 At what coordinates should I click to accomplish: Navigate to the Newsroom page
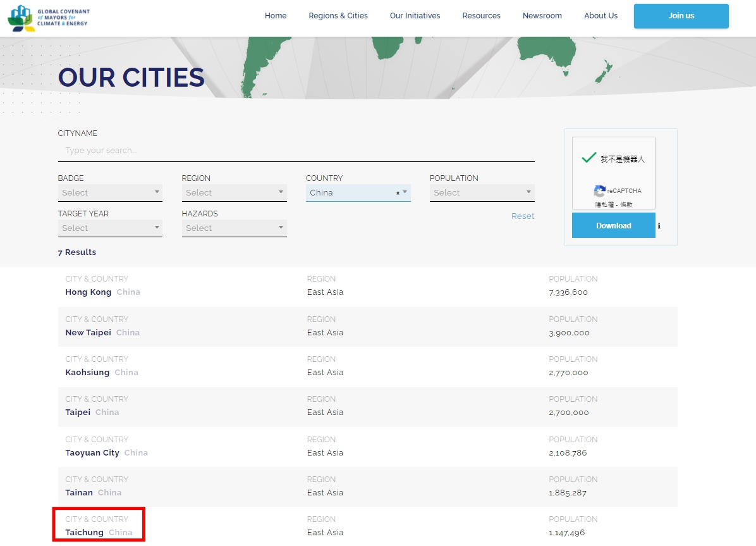tap(542, 16)
